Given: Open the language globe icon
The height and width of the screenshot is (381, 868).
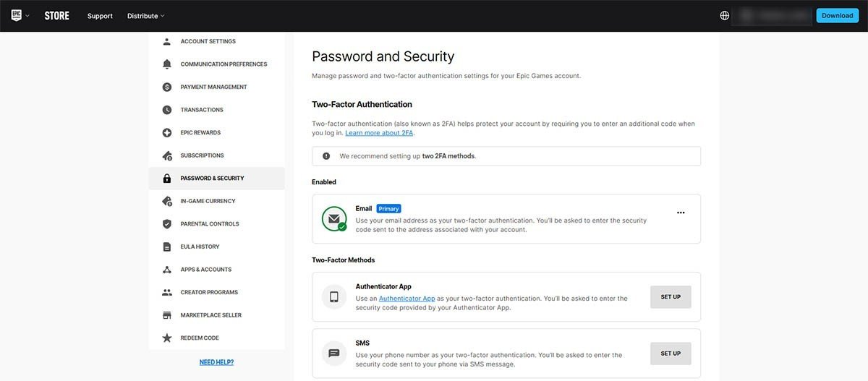Looking at the screenshot, I should click(x=725, y=15).
